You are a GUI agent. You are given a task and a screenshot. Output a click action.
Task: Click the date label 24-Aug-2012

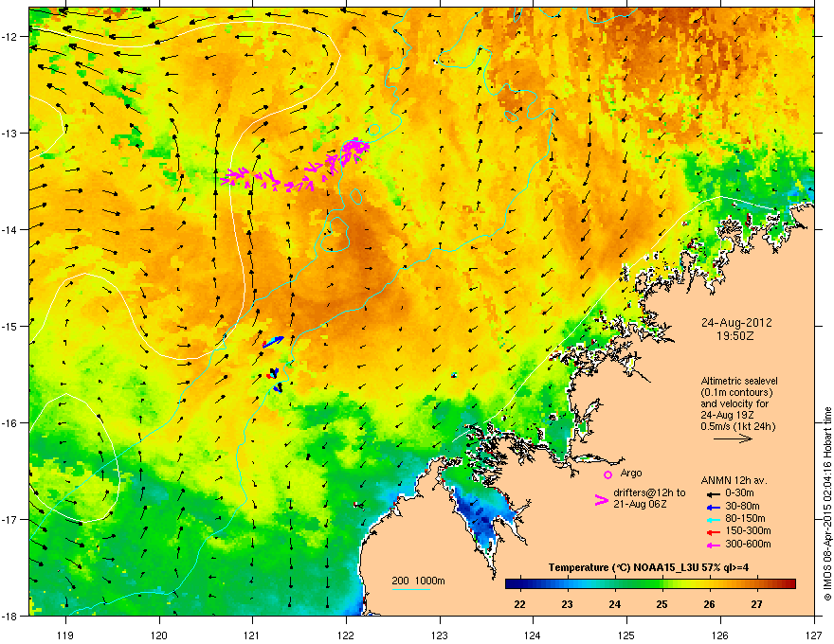[x=736, y=323]
